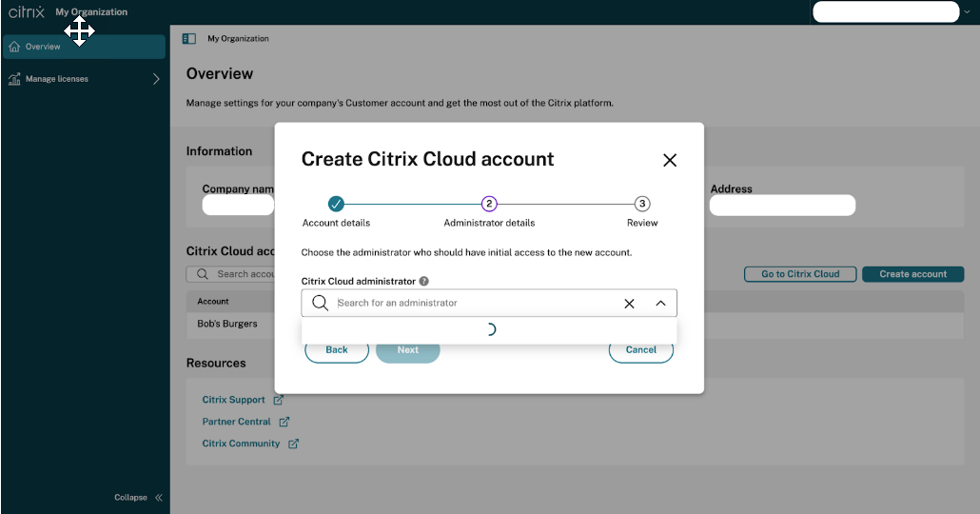Image resolution: width=980 pixels, height=514 pixels.
Task: Click the Address value field
Action: pyautogui.click(x=782, y=205)
